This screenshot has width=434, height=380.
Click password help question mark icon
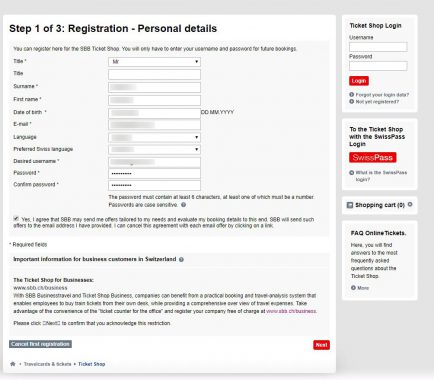coord(183,205)
